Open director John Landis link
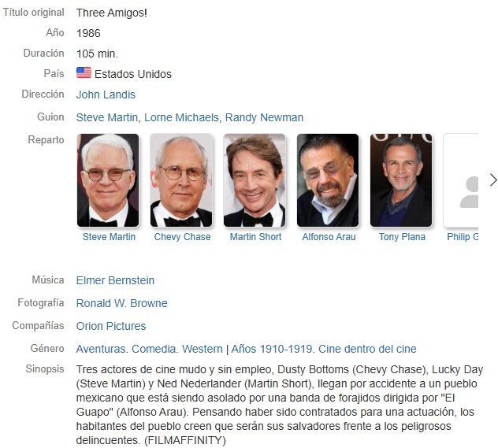Image resolution: width=498 pixels, height=448 pixels. [106, 94]
